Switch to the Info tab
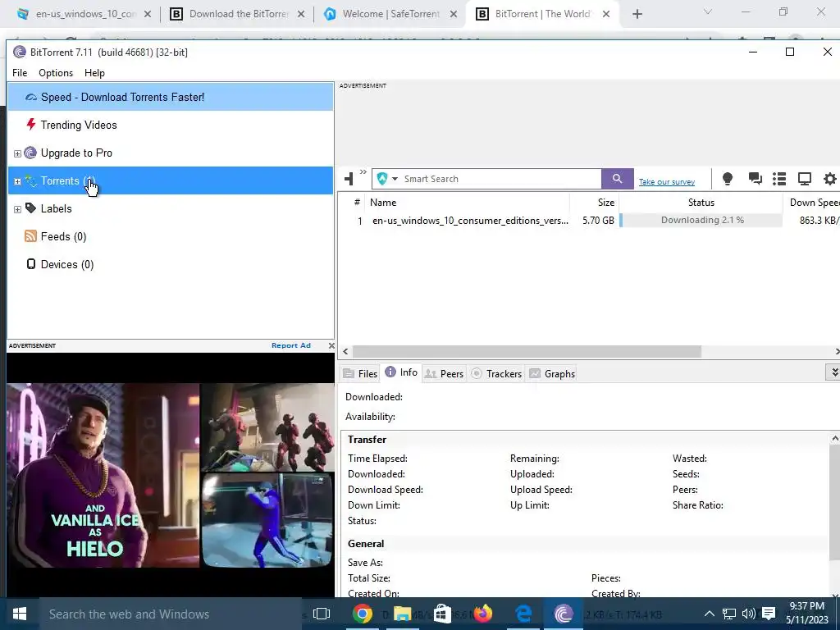The image size is (840, 630). point(401,372)
